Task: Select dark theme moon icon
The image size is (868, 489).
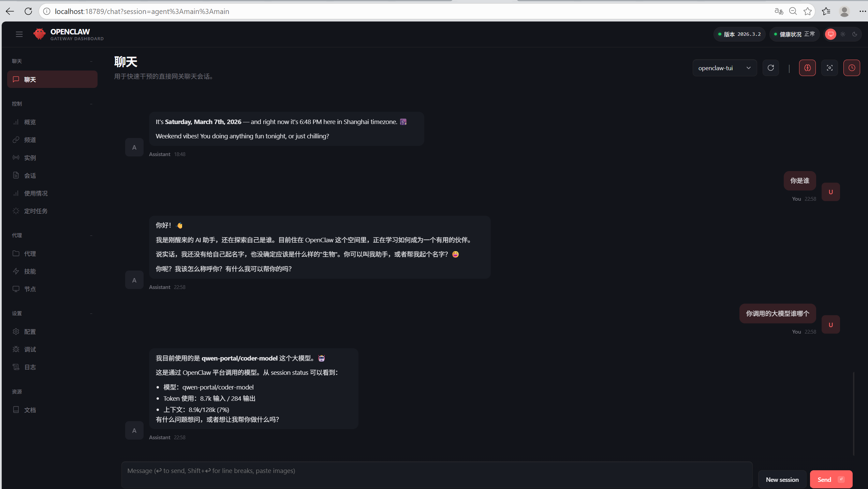Action: (855, 34)
